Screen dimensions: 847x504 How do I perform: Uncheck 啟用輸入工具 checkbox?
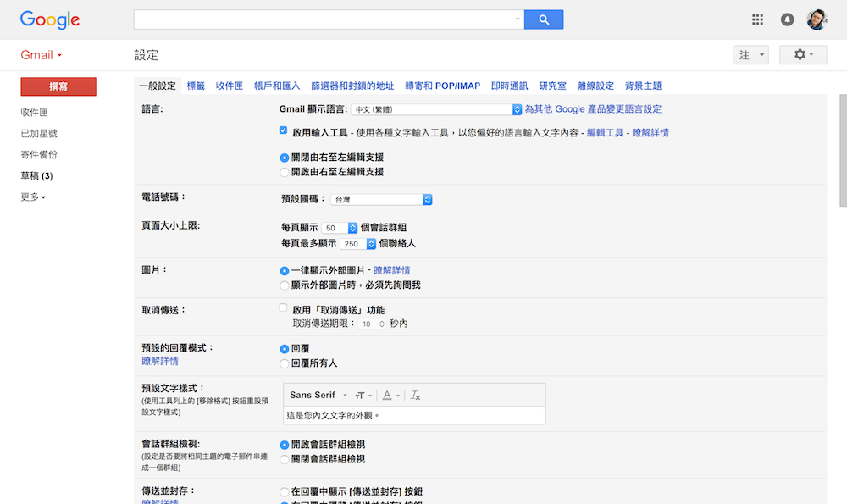283,130
